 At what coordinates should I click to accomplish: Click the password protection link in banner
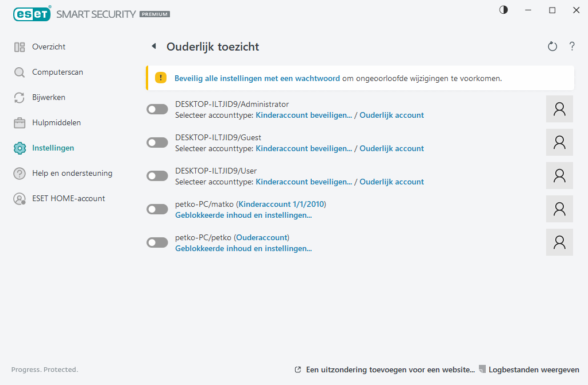257,78
